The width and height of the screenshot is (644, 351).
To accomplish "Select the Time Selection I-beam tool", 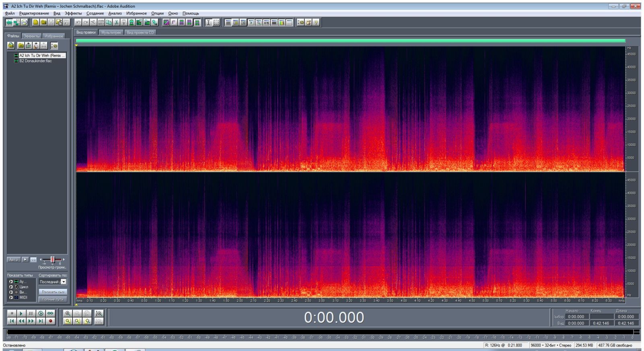I will pos(208,22).
